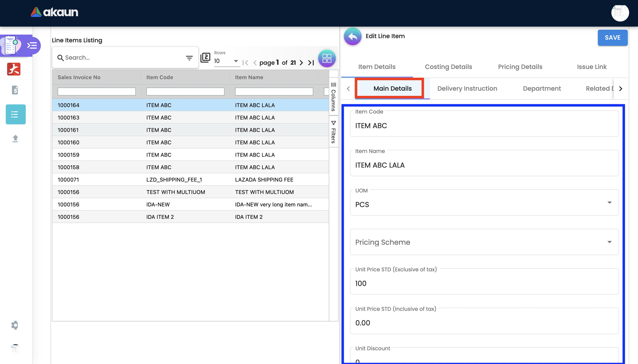Image resolution: width=638 pixels, height=364 pixels.
Task: Expand the UOM dropdown
Action: (x=609, y=202)
